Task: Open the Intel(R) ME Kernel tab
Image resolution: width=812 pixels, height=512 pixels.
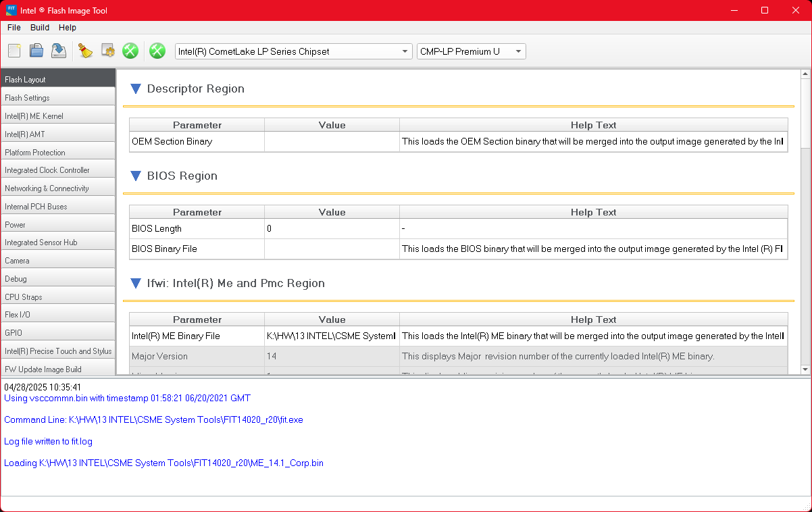Action: 58,116
